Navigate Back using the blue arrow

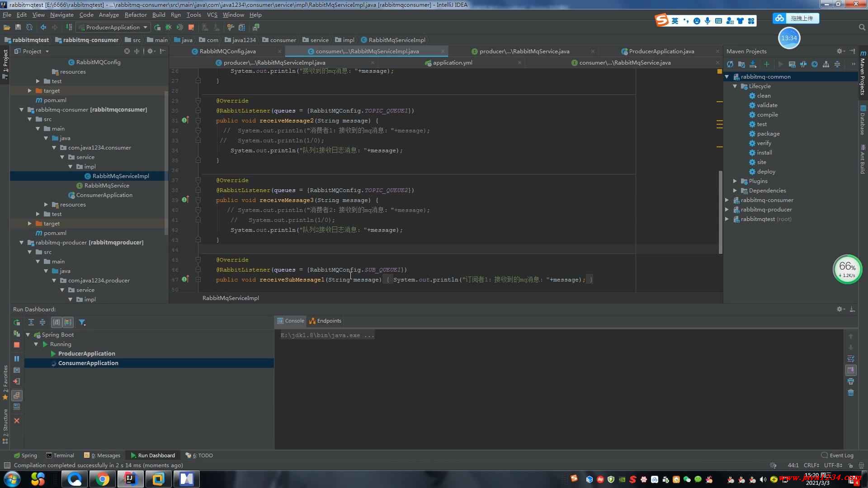click(x=43, y=27)
